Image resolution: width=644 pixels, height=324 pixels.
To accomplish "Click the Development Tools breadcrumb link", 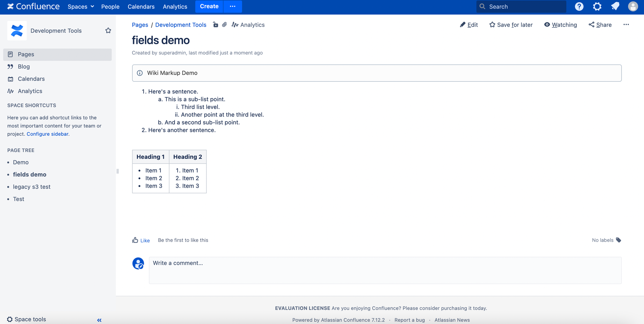I will click(x=181, y=25).
